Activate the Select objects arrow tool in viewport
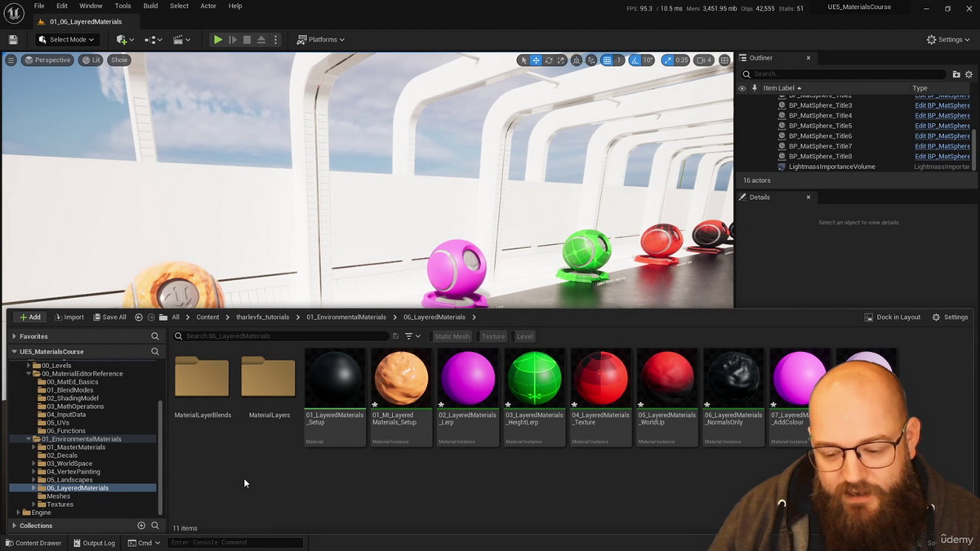 coord(523,60)
